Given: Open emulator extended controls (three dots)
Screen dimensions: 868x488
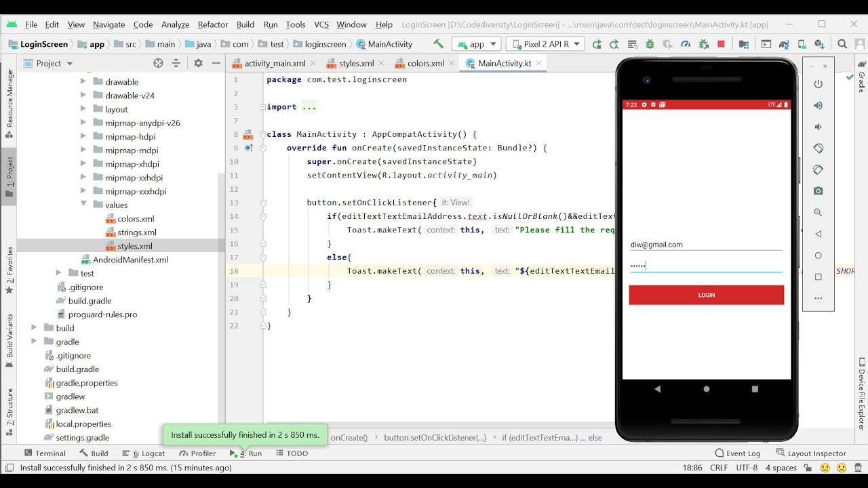Looking at the screenshot, I should click(x=818, y=298).
